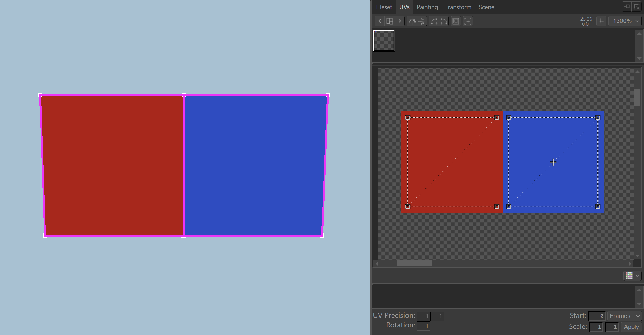This screenshot has width=644, height=335.
Task: Click the top-right UV handle of red tile
Action: click(x=497, y=118)
